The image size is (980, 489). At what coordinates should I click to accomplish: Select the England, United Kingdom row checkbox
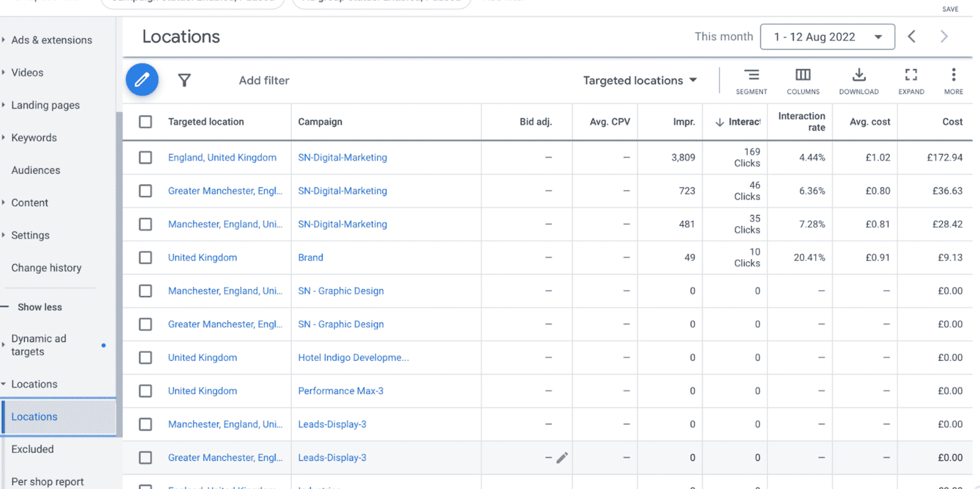pos(145,157)
